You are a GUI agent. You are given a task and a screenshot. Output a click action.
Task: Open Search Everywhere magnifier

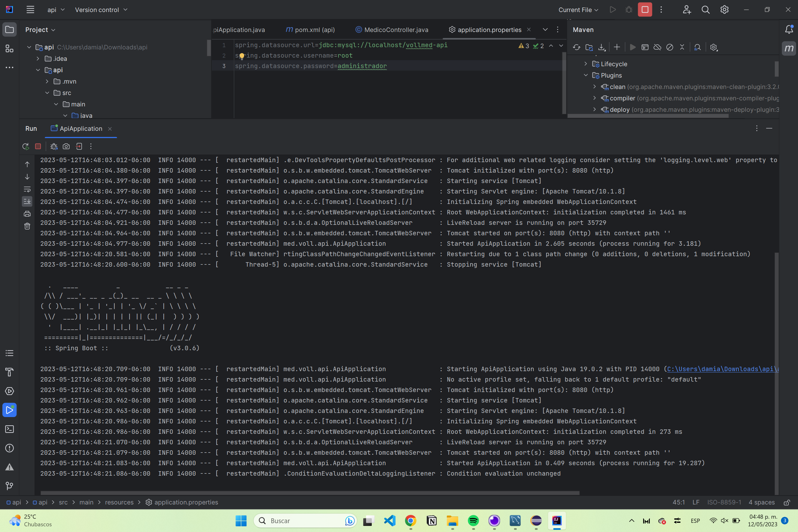click(x=706, y=9)
